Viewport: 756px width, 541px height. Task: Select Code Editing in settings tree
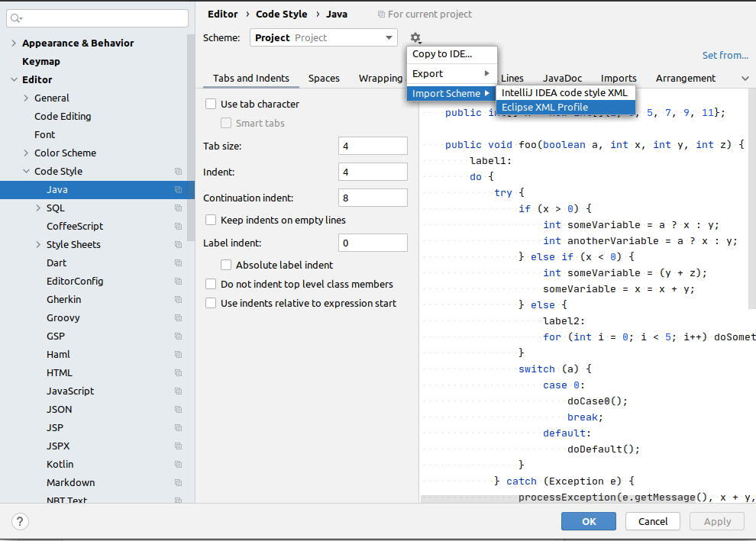pos(63,117)
